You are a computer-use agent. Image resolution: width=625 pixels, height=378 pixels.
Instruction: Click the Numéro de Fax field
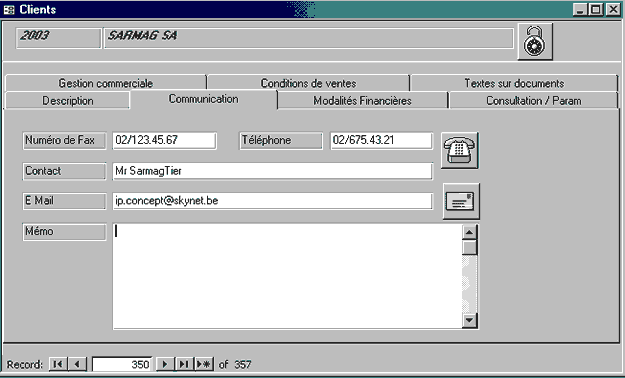click(165, 141)
